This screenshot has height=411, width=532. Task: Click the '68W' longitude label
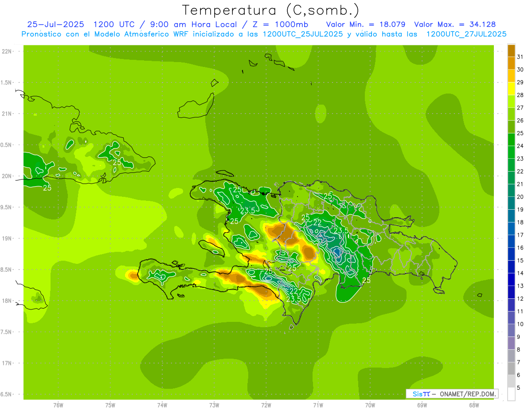click(x=474, y=405)
